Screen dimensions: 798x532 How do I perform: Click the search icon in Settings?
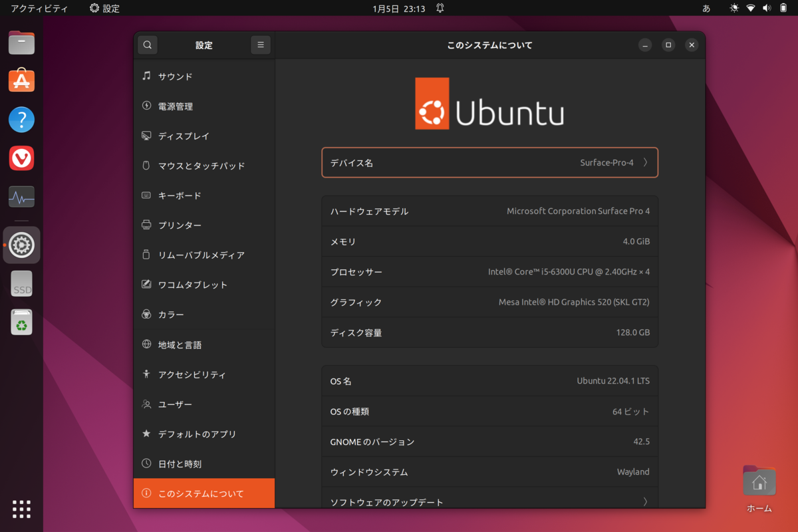[147, 45]
